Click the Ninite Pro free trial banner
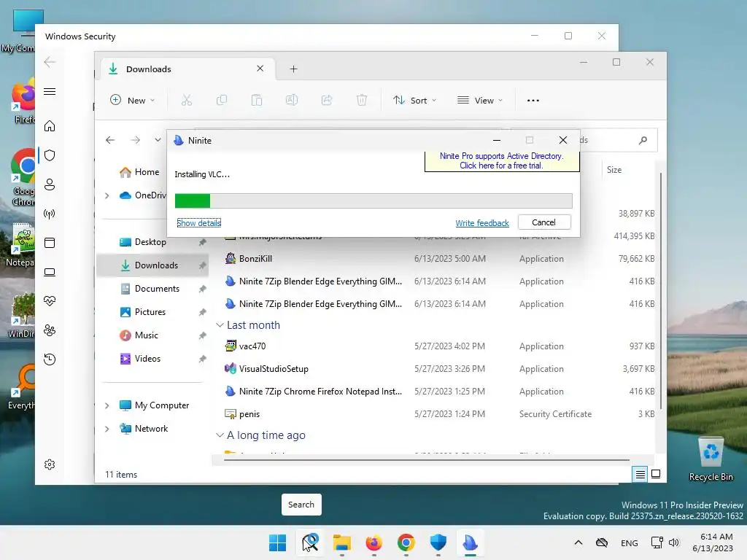 click(x=501, y=161)
